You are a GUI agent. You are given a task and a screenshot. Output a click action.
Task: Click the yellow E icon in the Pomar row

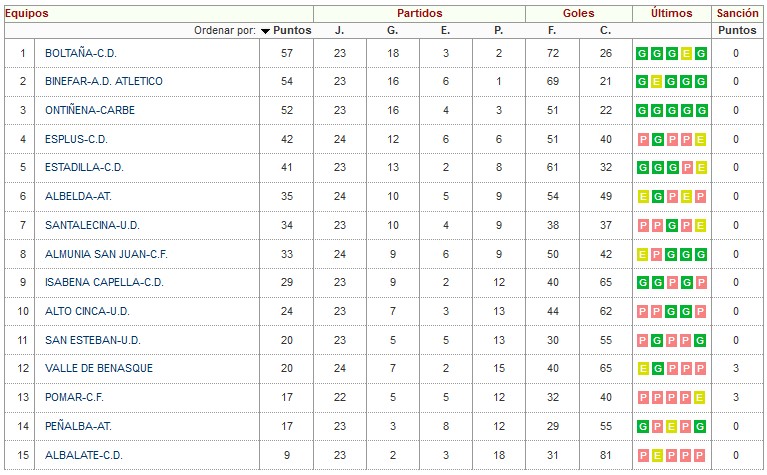(700, 397)
